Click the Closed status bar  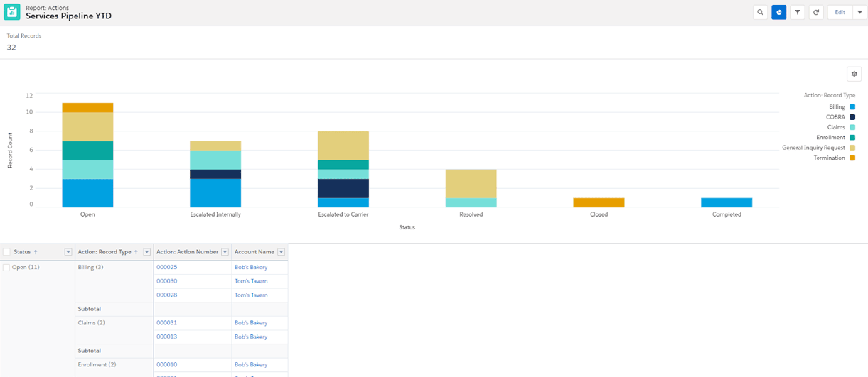point(599,202)
